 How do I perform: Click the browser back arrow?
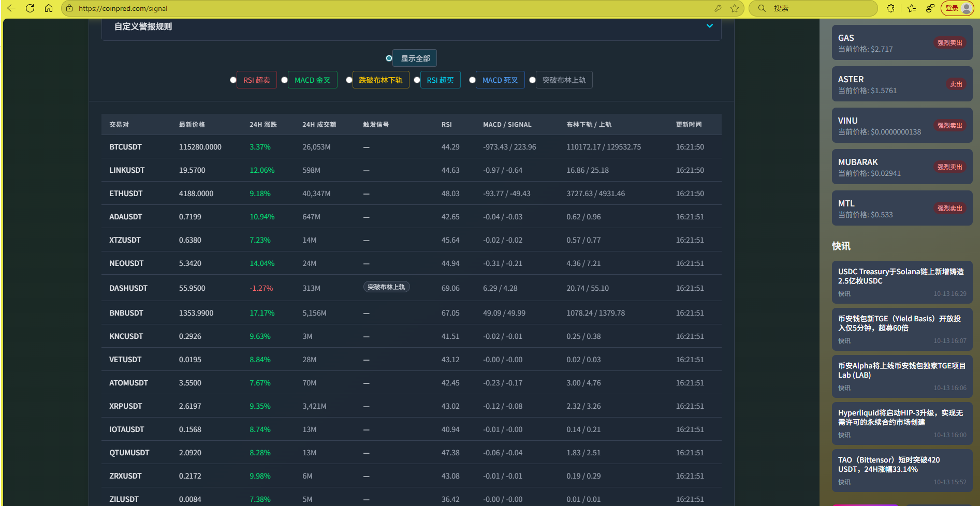click(x=11, y=8)
